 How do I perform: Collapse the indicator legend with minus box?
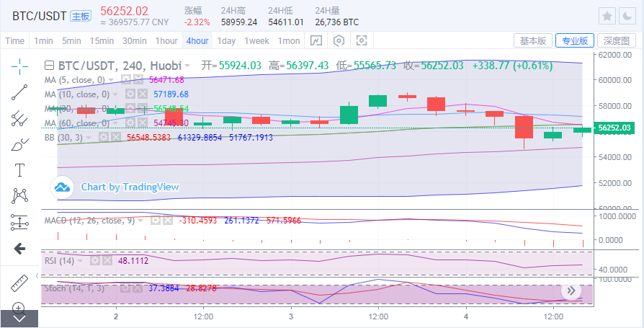tap(49, 66)
